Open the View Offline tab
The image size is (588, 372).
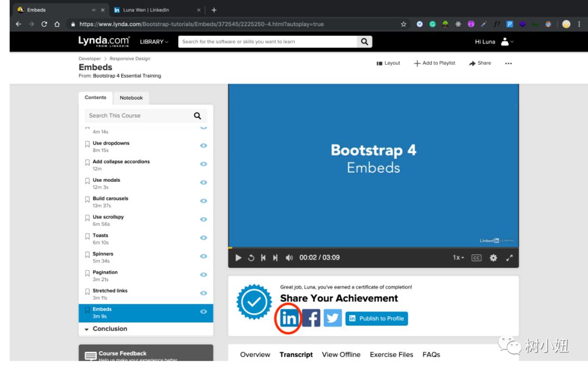coord(341,355)
